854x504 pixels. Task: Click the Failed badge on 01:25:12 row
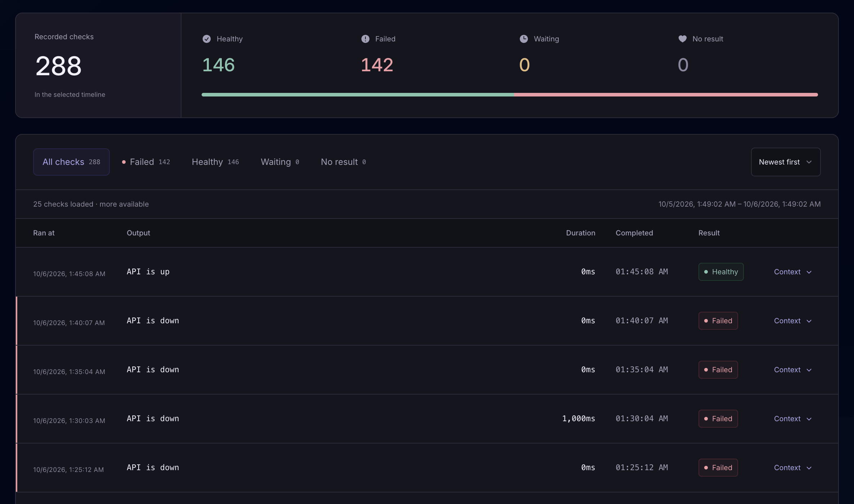(x=718, y=468)
